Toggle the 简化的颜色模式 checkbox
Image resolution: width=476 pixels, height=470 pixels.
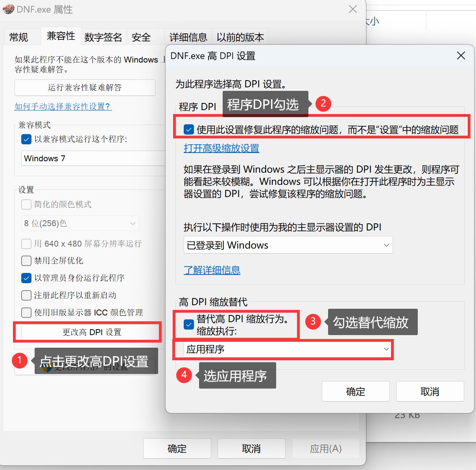pyautogui.click(x=26, y=205)
